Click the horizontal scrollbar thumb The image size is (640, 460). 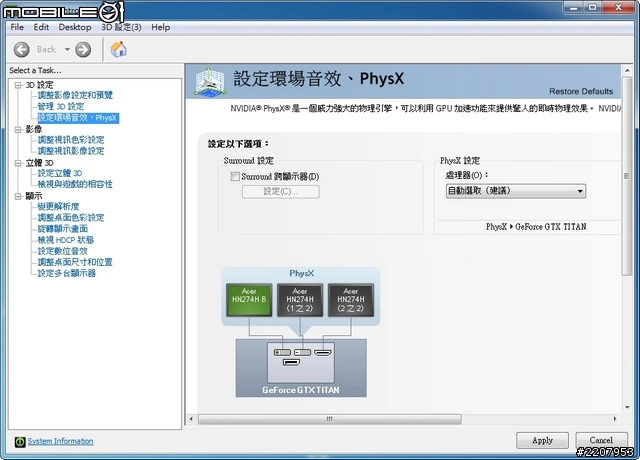click(x=330, y=419)
